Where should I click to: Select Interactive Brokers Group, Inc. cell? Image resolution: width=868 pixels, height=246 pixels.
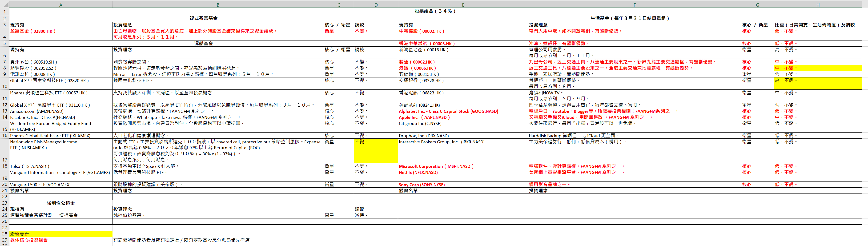point(463,151)
